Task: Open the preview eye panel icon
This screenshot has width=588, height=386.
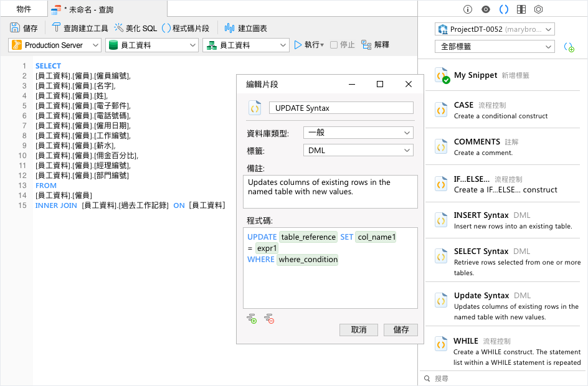Action: (x=486, y=9)
